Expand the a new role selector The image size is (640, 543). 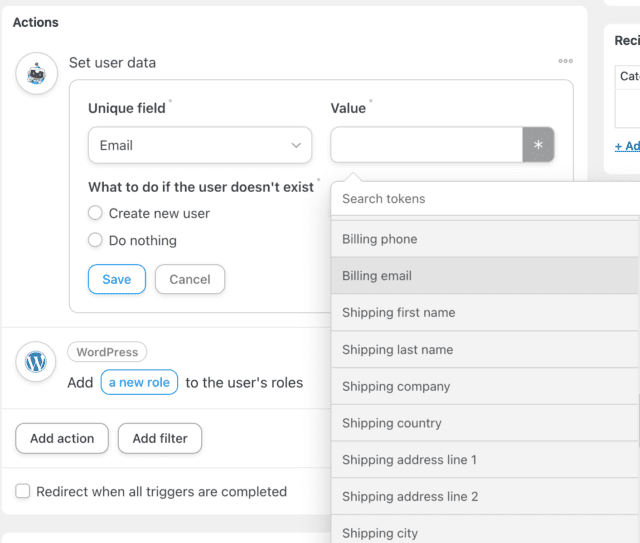[x=139, y=382]
